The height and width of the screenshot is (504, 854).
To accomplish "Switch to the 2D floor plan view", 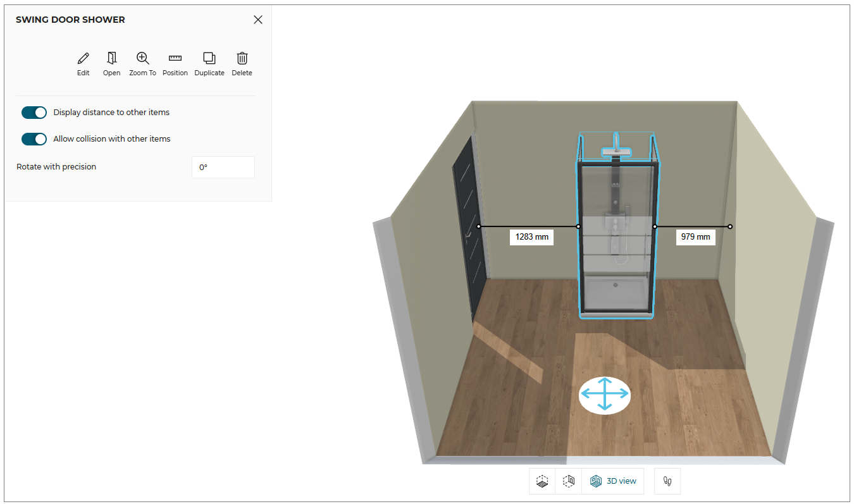I will 542,481.
